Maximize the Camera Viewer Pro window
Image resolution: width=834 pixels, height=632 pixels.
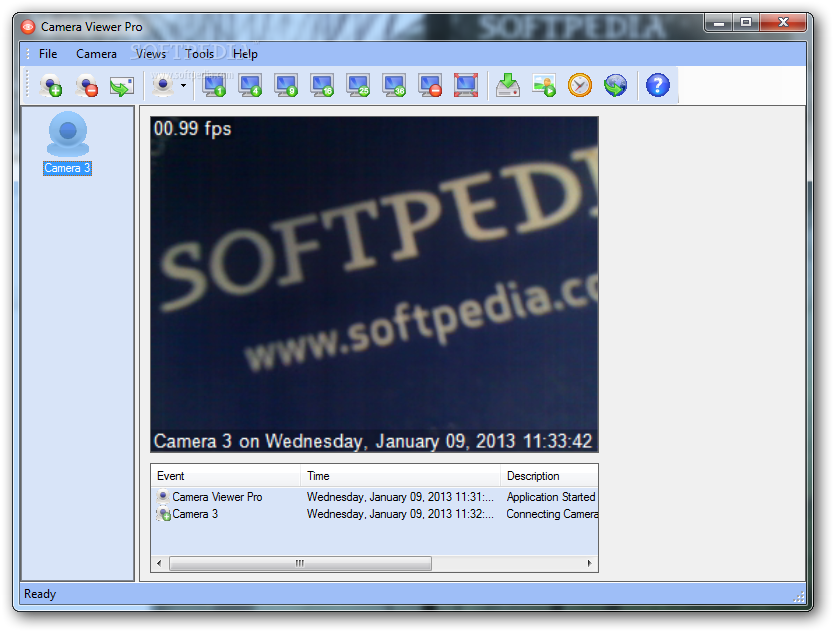pos(746,23)
